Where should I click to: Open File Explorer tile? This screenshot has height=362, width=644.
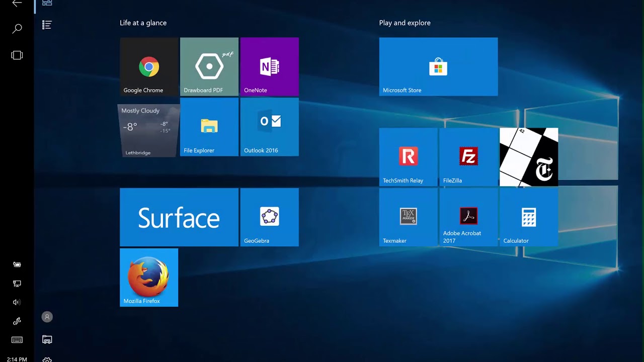pos(209,127)
